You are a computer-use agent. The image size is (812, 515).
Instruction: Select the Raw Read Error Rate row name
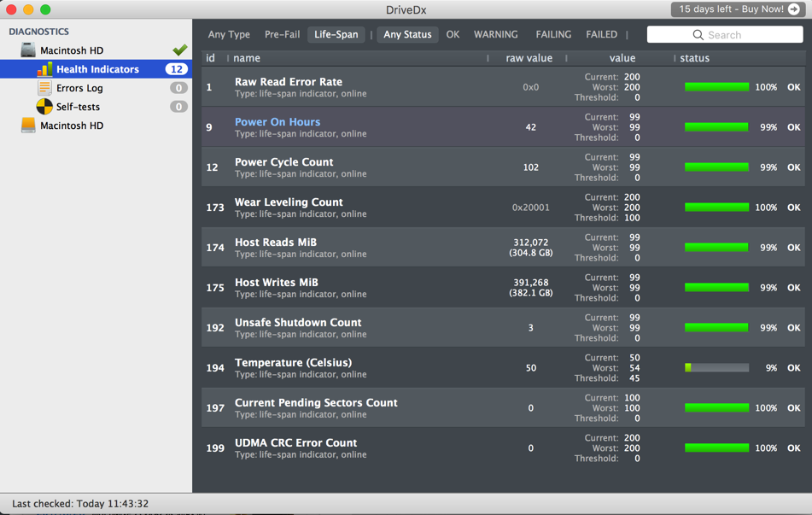[289, 82]
